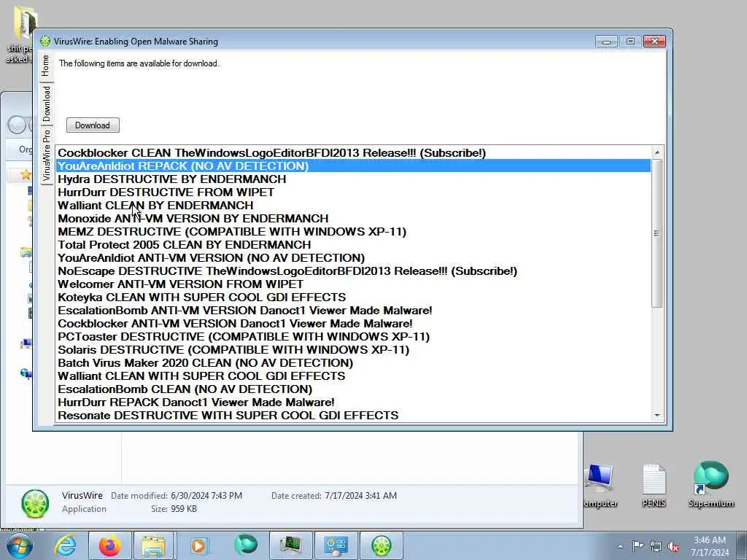747x560 pixels.
Task: Select EscalationBomb ANTI-VM VERSION entry
Action: (x=353, y=311)
